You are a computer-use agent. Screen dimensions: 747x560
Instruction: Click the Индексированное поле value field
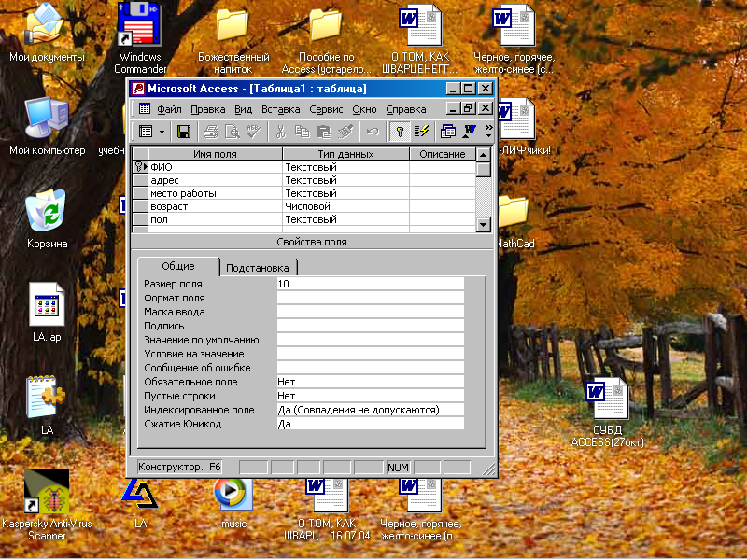tap(370, 410)
